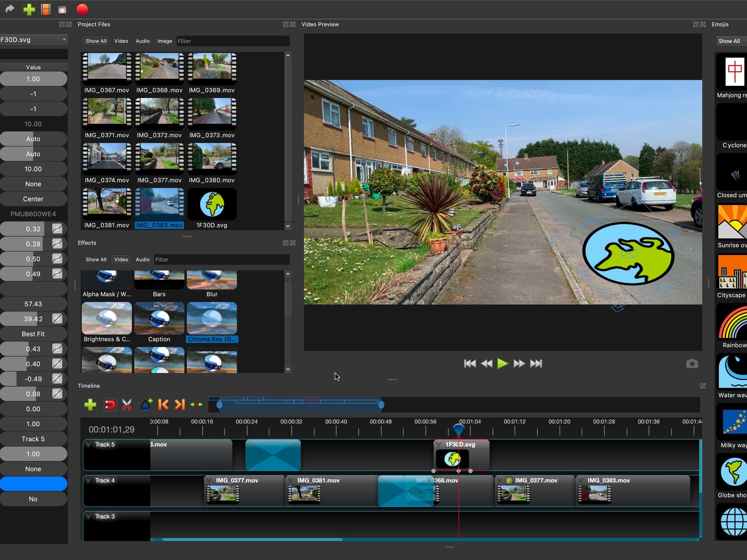Open the IMG_0383.mov clip menu arrow
Viewport: 747px width, 560px height.
[581, 480]
